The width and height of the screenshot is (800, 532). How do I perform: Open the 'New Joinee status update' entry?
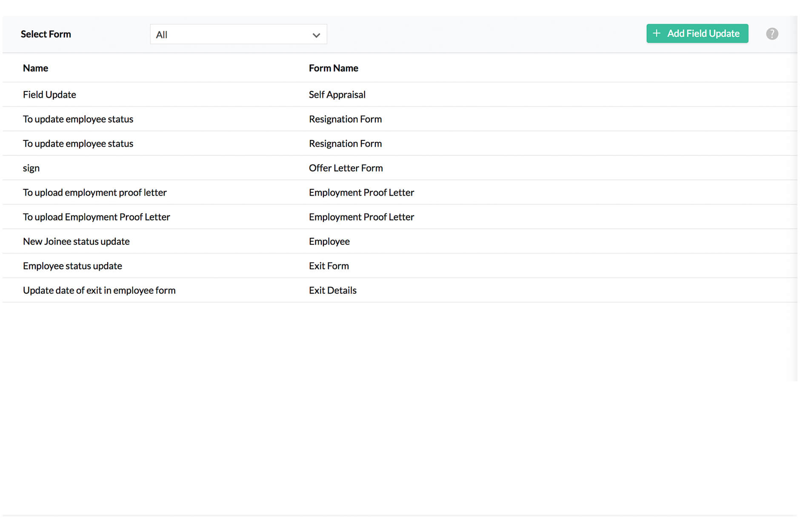(x=76, y=241)
